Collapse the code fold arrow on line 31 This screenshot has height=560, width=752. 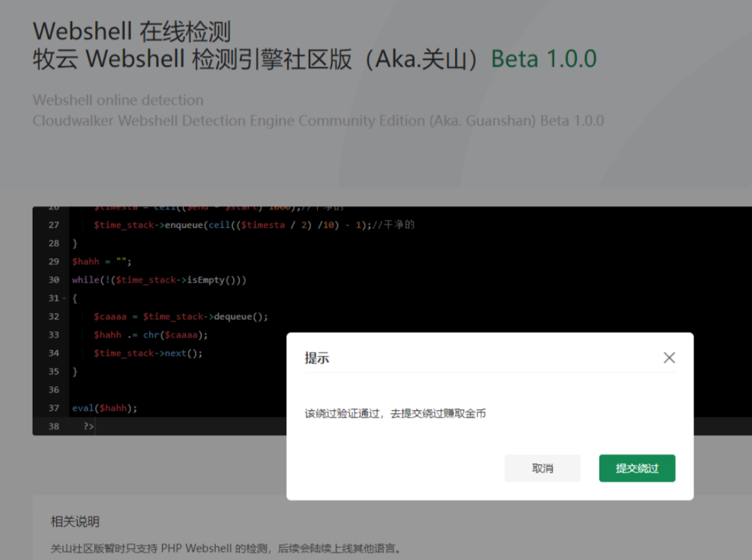(x=65, y=298)
